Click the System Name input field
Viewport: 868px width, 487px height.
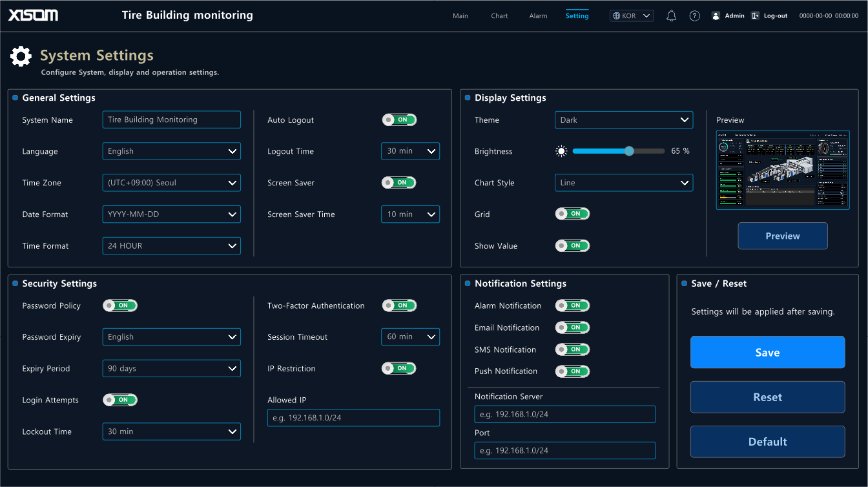(x=172, y=119)
